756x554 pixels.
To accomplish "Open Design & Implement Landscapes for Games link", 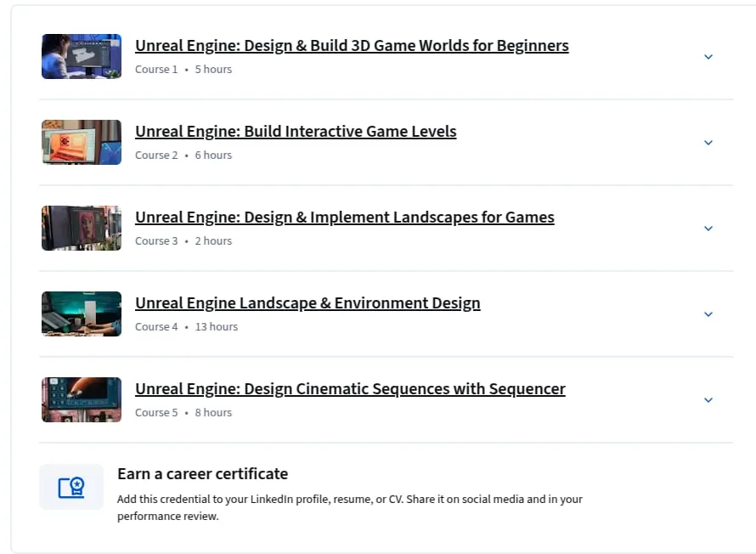I will tap(344, 218).
